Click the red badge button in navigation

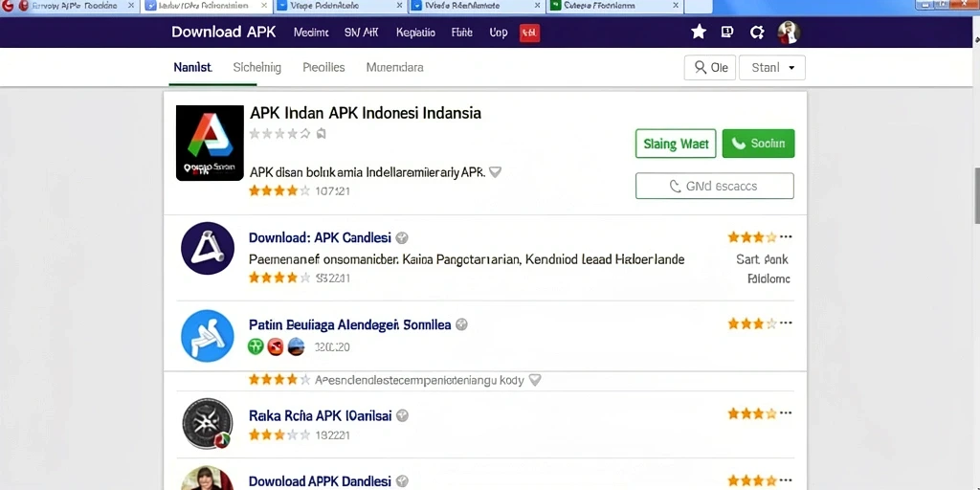click(529, 33)
